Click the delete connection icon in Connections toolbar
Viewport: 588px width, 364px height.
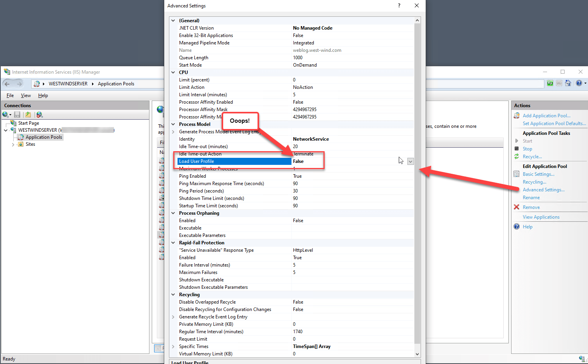39,115
